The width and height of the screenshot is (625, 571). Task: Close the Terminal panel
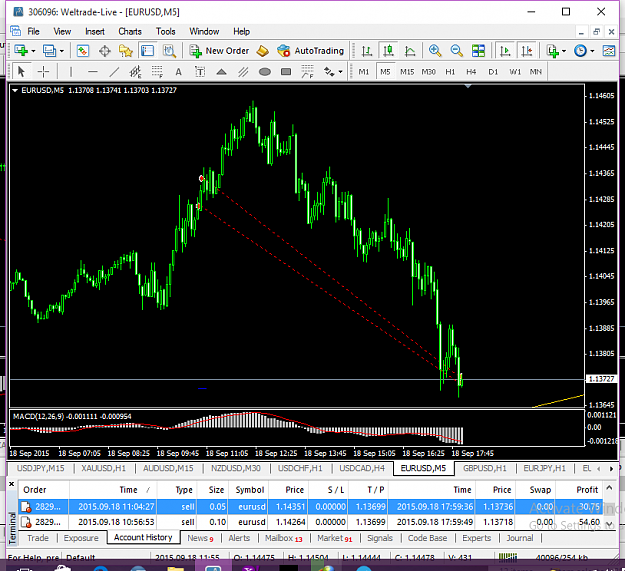(12, 484)
